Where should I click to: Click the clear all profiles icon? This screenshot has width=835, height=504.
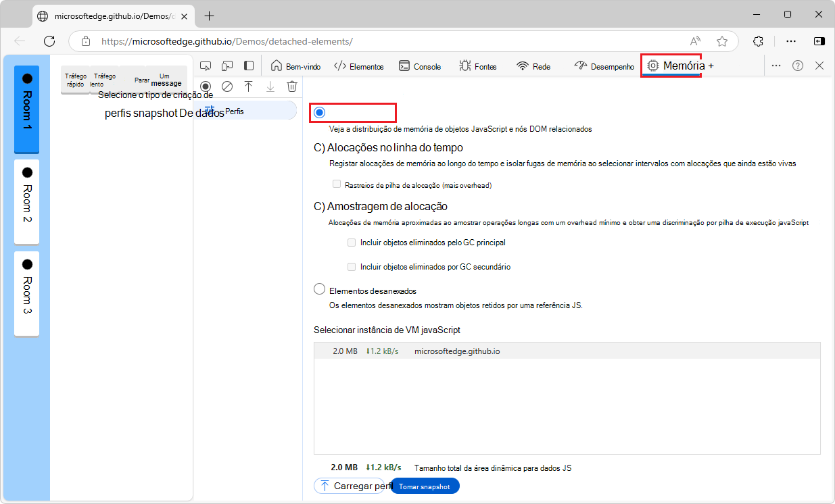[227, 86]
